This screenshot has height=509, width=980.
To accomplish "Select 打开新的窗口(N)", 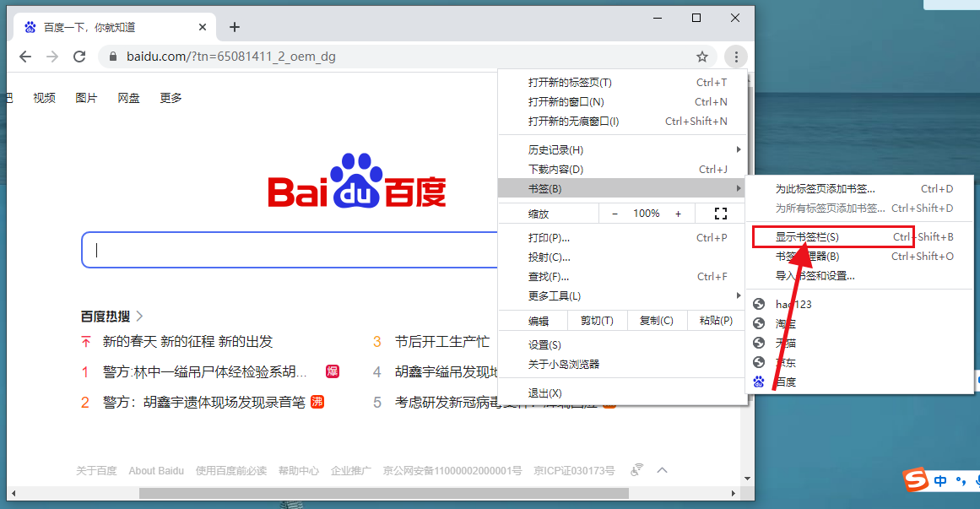I will click(x=622, y=102).
